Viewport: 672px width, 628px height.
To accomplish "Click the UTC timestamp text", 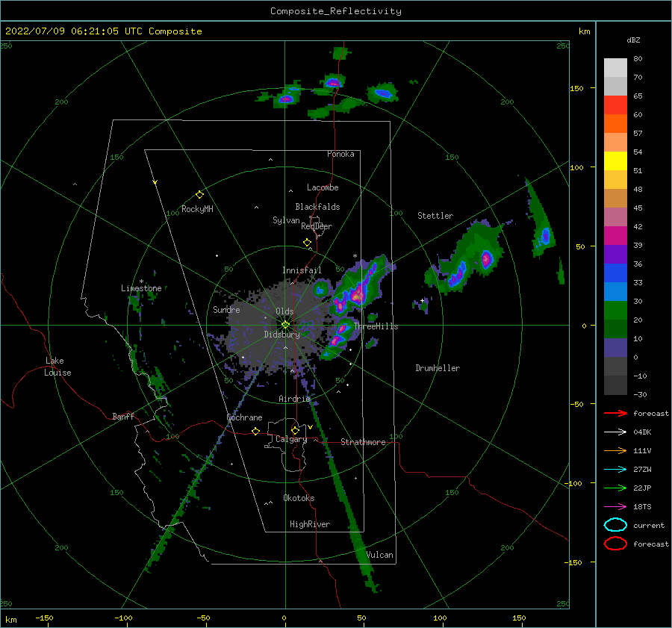I will (x=103, y=31).
